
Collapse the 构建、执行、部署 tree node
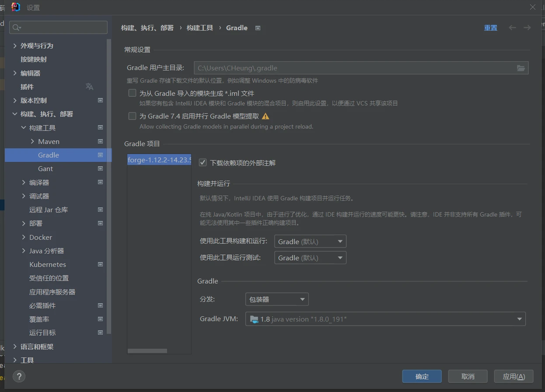point(15,114)
